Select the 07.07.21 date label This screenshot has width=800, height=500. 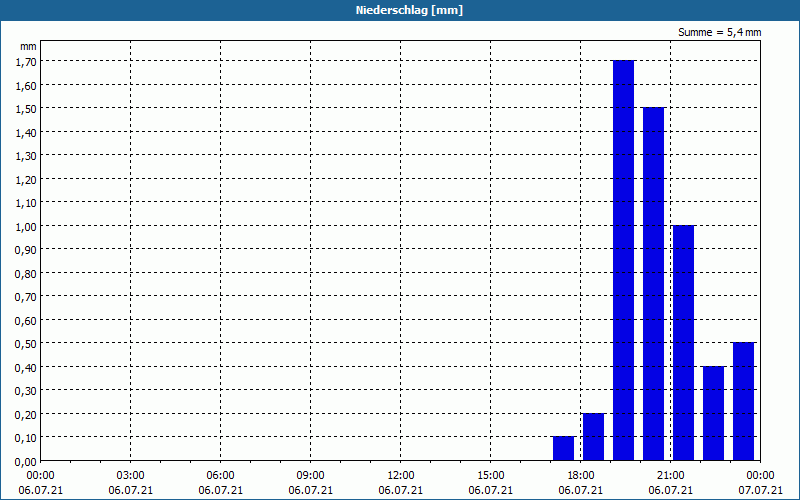tap(760, 490)
